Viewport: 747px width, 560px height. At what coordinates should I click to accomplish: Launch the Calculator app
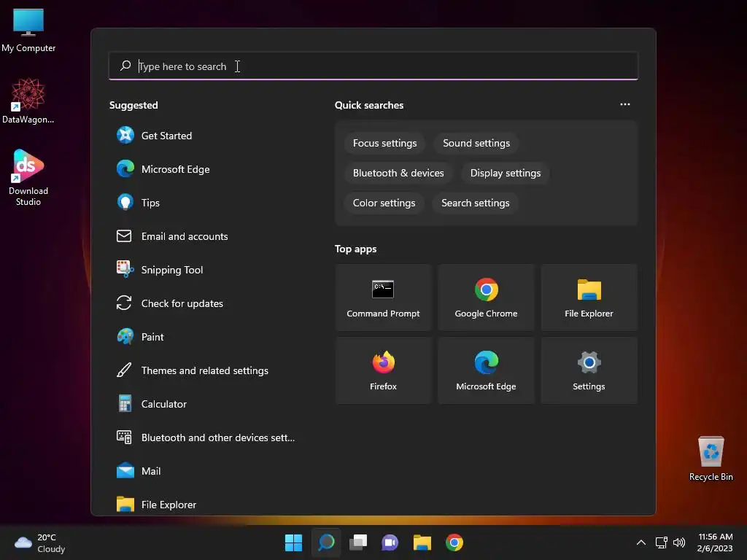click(x=207, y=404)
